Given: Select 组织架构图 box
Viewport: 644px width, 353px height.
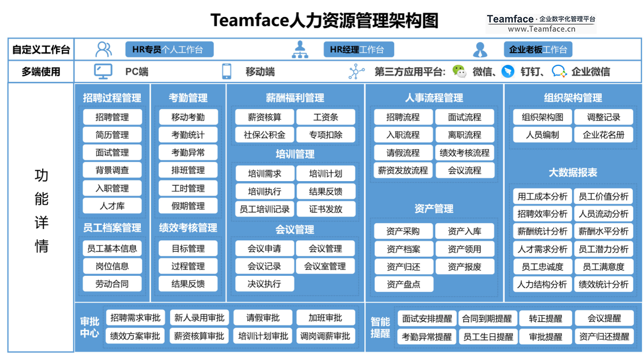Looking at the screenshot, I should tap(542, 117).
